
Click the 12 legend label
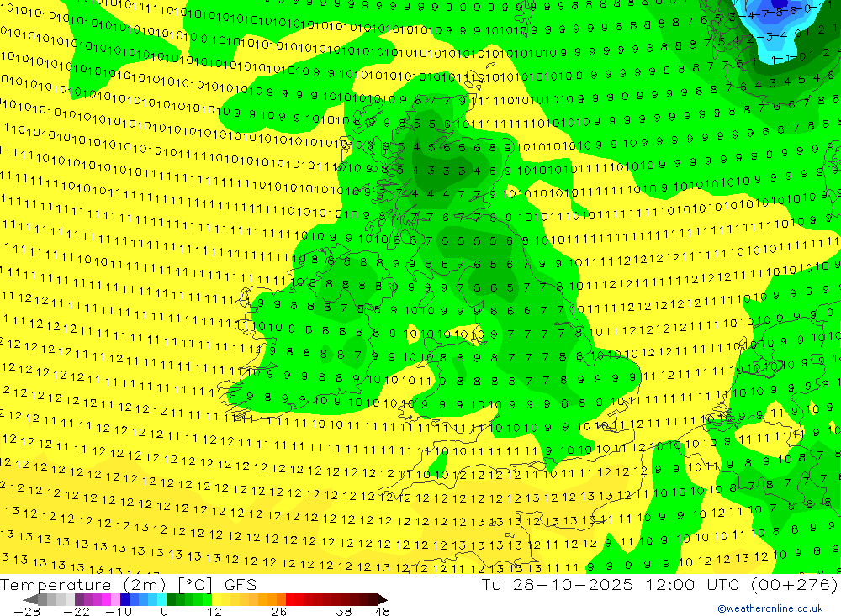(214, 612)
